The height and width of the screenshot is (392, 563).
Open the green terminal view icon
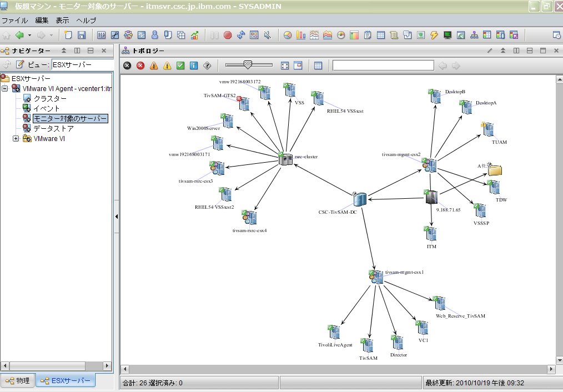tap(448, 35)
